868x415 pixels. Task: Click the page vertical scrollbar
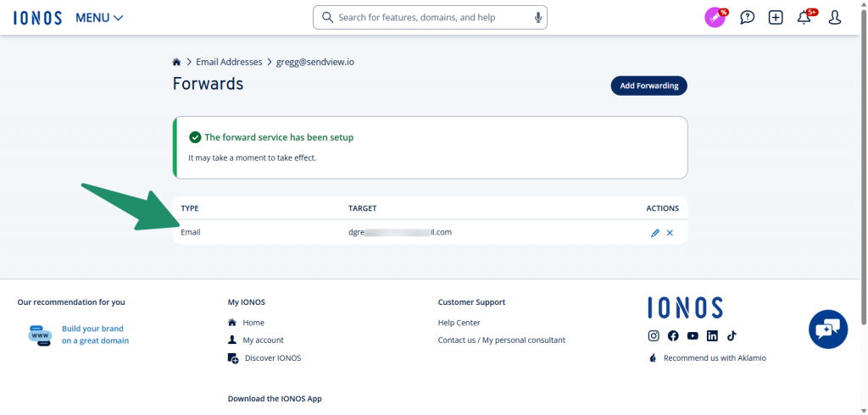pyautogui.click(x=863, y=169)
